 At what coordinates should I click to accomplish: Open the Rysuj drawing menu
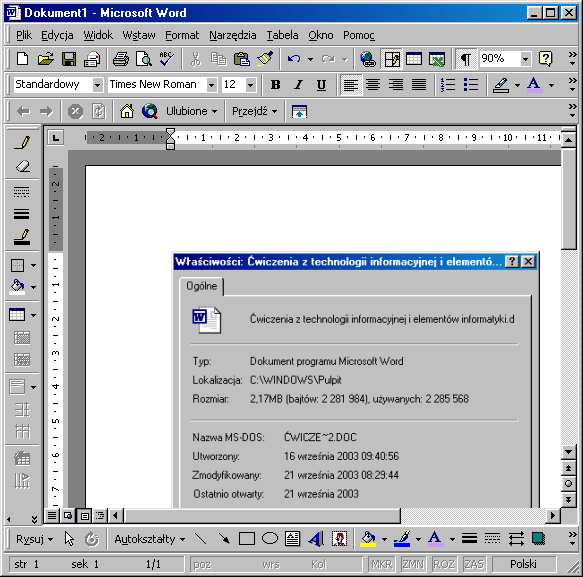tap(34, 539)
